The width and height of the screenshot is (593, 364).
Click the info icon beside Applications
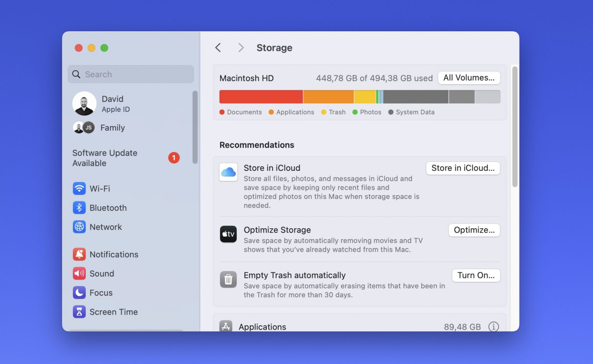point(493,327)
